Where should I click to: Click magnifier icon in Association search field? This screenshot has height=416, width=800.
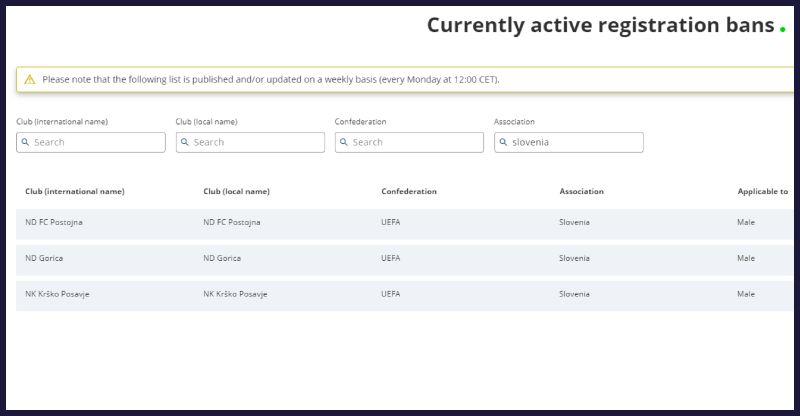[504, 143]
